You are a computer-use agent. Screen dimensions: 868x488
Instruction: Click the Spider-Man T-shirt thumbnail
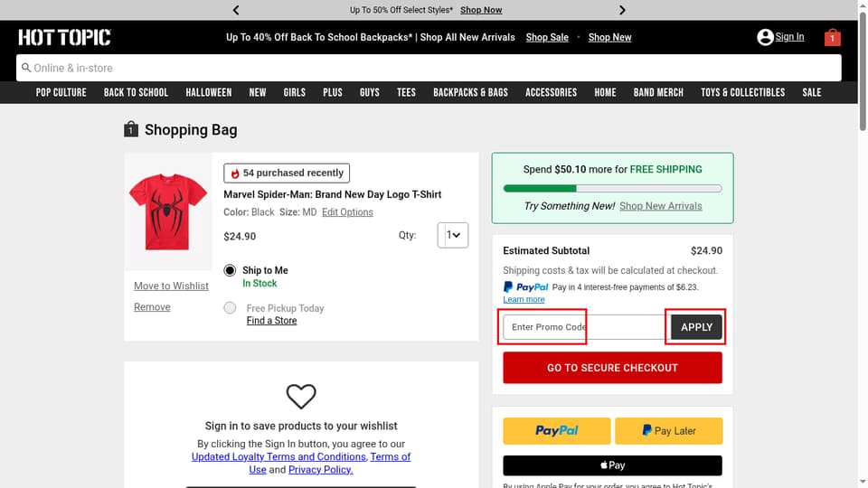168,211
